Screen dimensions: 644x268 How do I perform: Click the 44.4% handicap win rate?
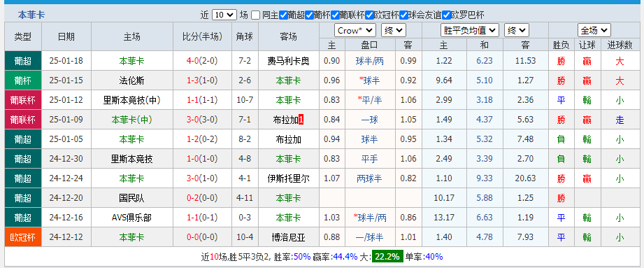pyautogui.click(x=345, y=257)
